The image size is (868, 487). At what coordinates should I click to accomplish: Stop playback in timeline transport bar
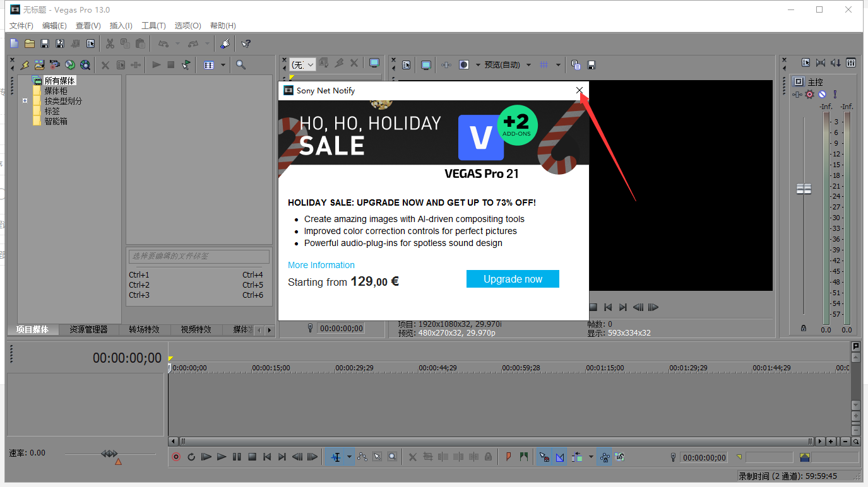tap(252, 457)
